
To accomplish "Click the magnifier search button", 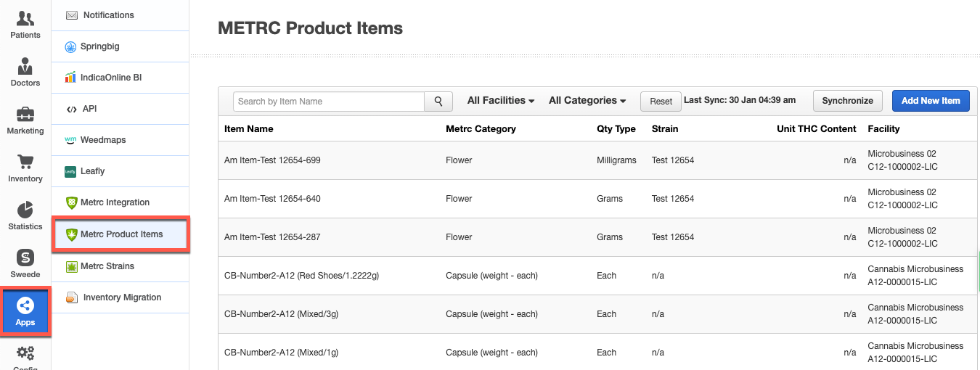I will (x=438, y=102).
